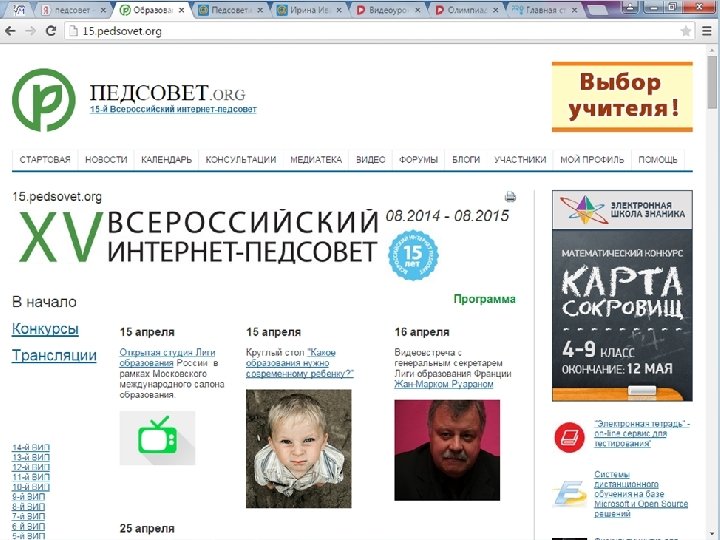Open the 8-й ВИП link
The height and width of the screenshot is (540, 720).
coord(28,506)
